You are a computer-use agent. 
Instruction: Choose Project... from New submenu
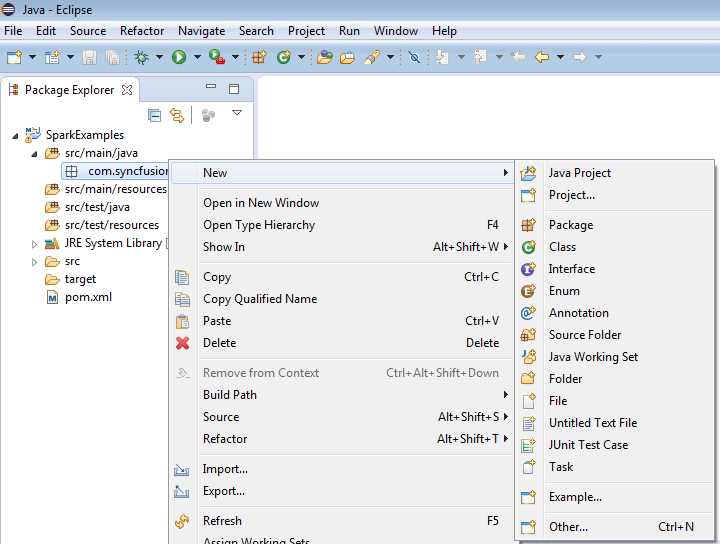pyautogui.click(x=615, y=195)
